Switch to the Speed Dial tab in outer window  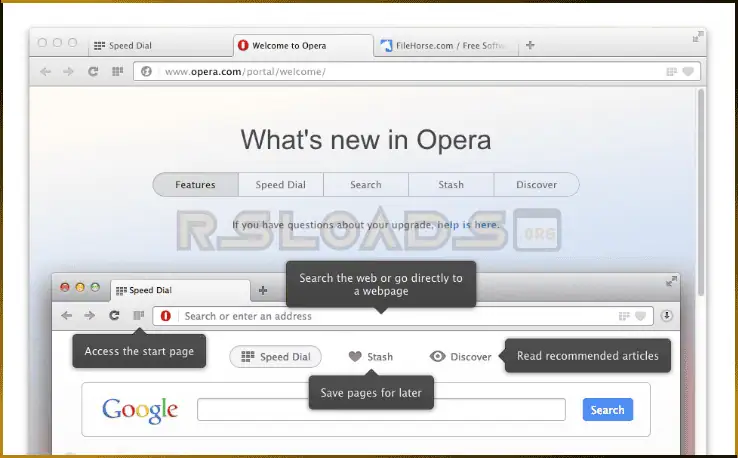click(x=160, y=46)
